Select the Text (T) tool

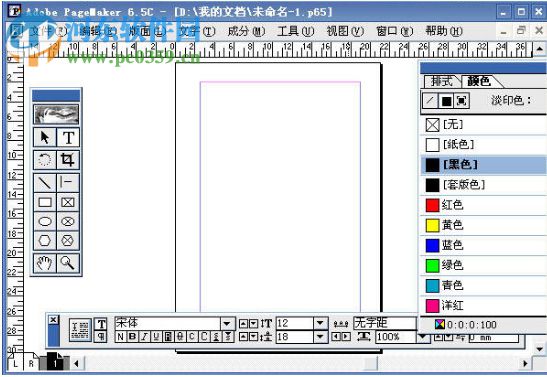click(x=68, y=137)
